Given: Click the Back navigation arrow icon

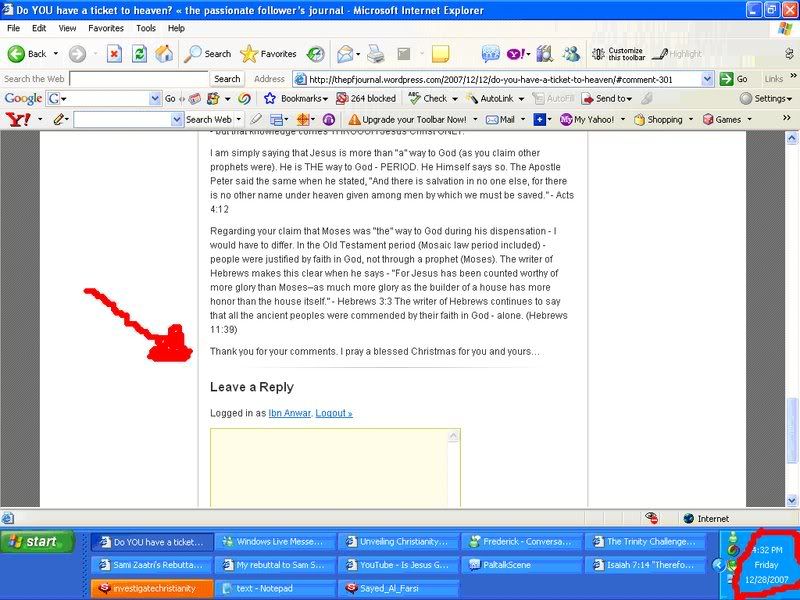Looking at the screenshot, I should (16, 54).
